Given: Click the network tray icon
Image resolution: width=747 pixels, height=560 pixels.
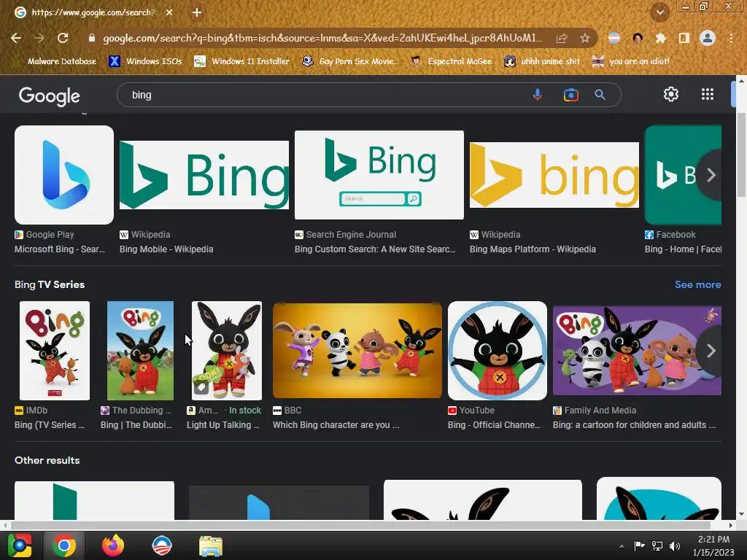Looking at the screenshot, I should pos(657,546).
